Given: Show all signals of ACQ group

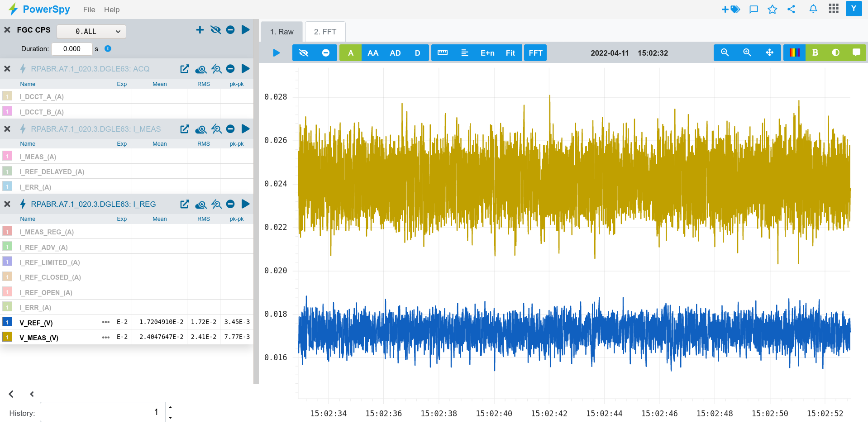Looking at the screenshot, I should pos(201,69).
